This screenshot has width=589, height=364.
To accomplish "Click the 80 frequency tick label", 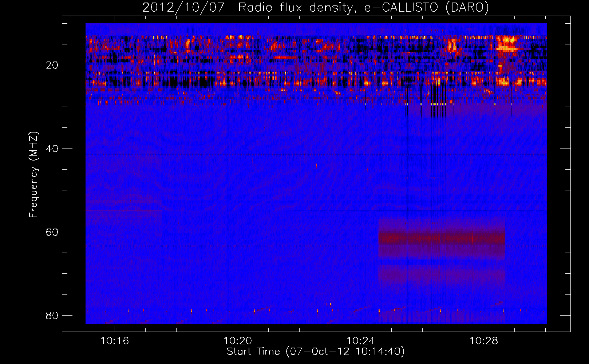I will coord(52,315).
